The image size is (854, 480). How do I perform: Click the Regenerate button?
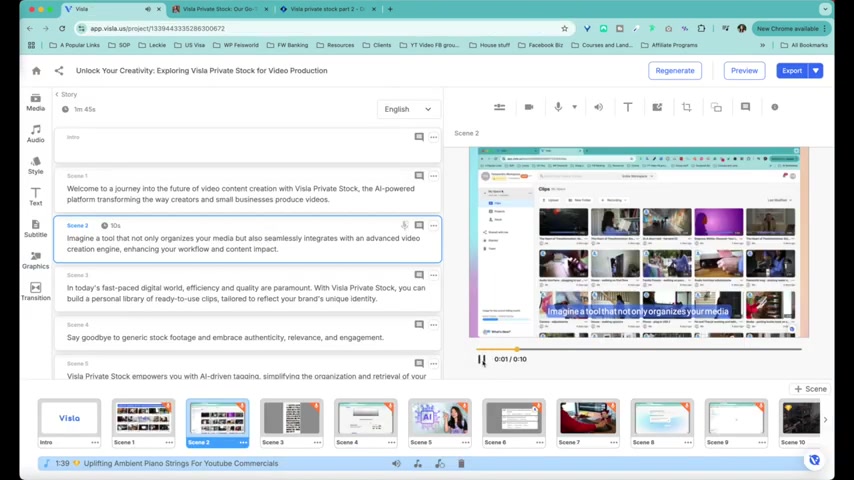pyautogui.click(x=675, y=71)
